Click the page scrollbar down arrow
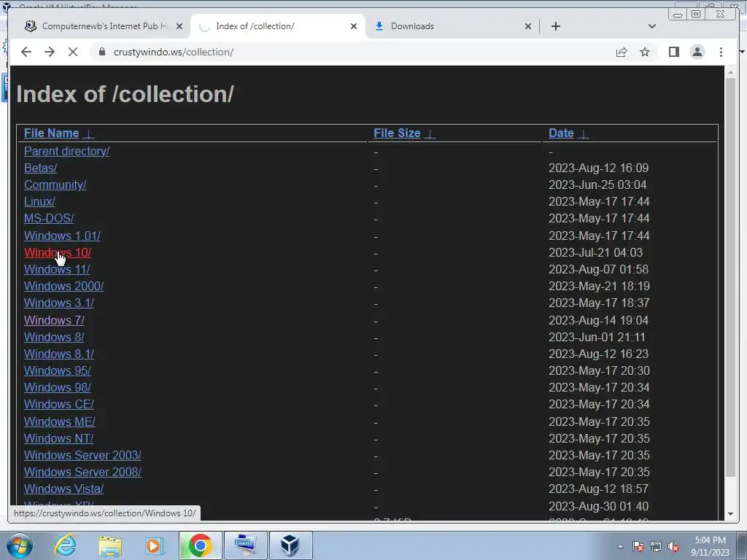The height and width of the screenshot is (560, 747). (x=730, y=514)
